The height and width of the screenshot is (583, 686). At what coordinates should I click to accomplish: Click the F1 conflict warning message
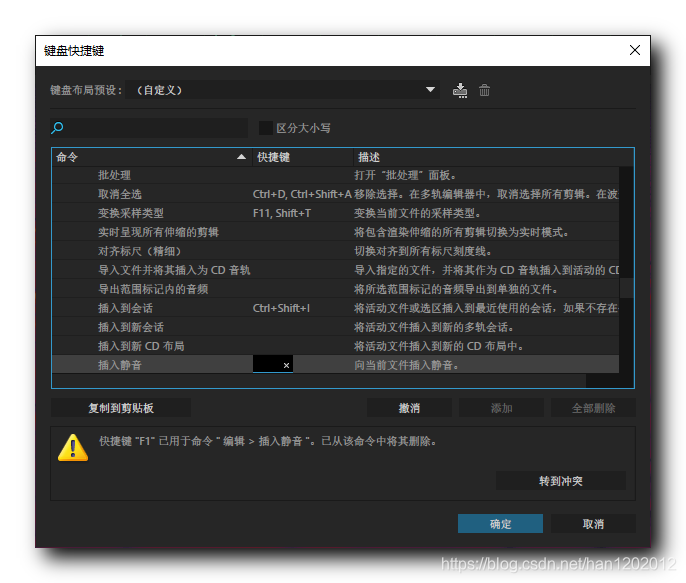[268, 441]
